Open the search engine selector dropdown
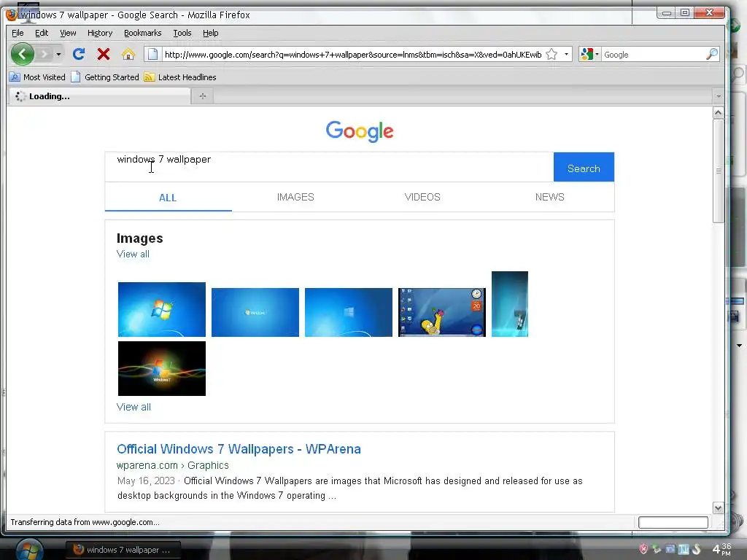 point(589,54)
